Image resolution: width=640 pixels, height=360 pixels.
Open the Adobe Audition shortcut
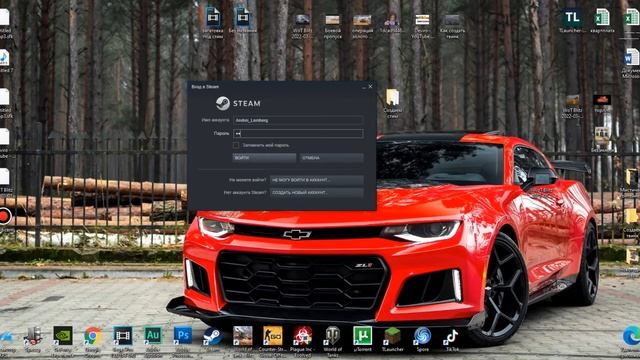pos(153,336)
